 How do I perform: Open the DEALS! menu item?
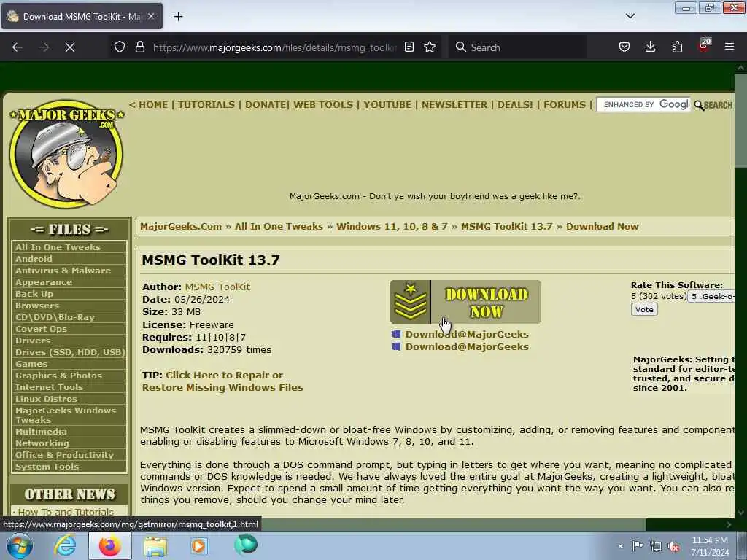click(x=515, y=105)
